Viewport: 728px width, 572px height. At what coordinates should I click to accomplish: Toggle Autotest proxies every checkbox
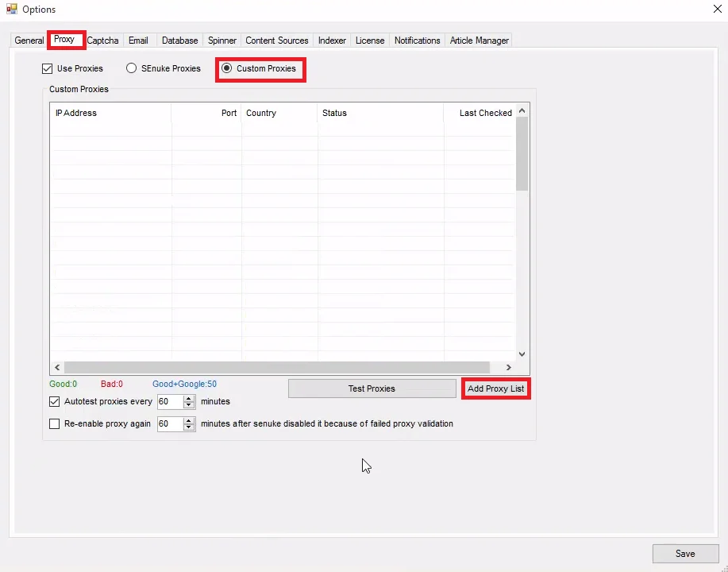pos(55,402)
